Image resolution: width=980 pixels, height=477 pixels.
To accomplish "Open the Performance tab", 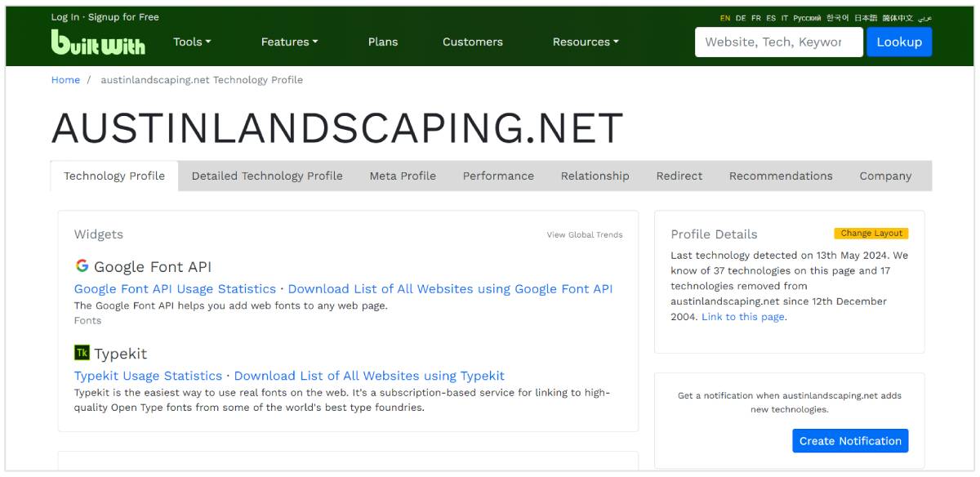I will 498,176.
